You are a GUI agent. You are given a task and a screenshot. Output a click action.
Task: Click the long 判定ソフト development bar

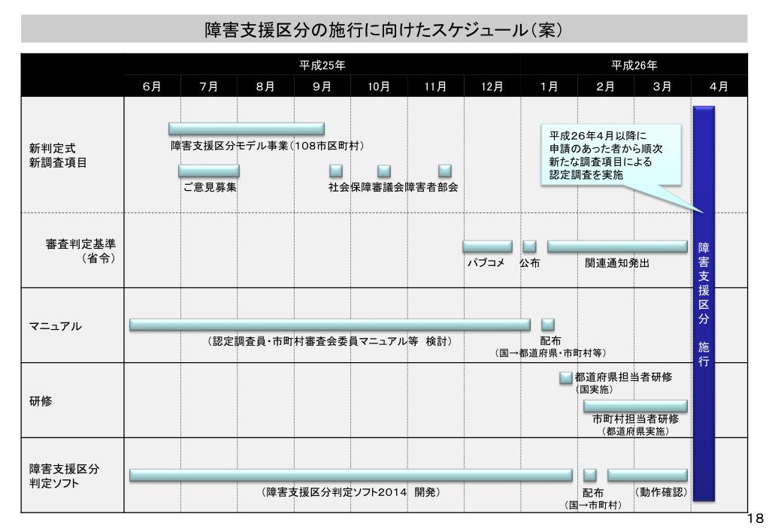tap(351, 475)
